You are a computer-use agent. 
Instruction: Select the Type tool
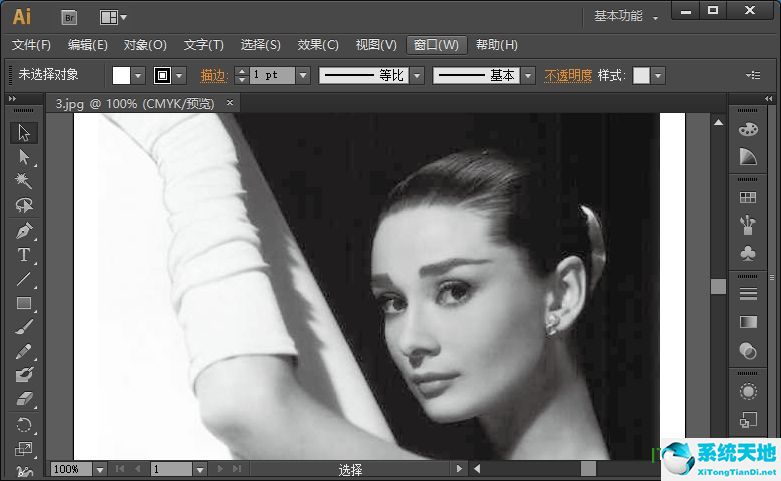coord(24,255)
